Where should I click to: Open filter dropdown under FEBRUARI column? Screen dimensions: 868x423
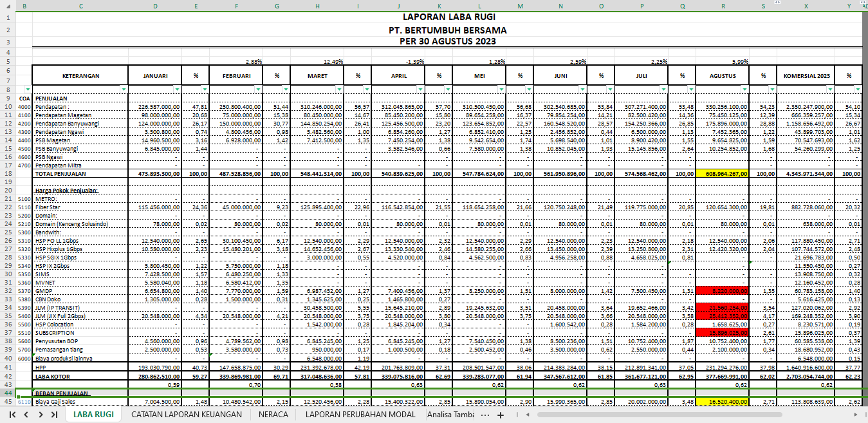258,89
